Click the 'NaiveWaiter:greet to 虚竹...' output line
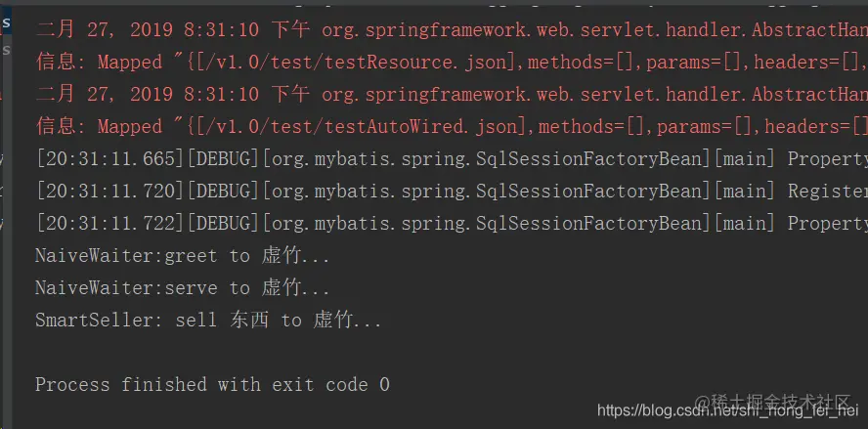This screenshot has width=868, height=429. point(183,256)
